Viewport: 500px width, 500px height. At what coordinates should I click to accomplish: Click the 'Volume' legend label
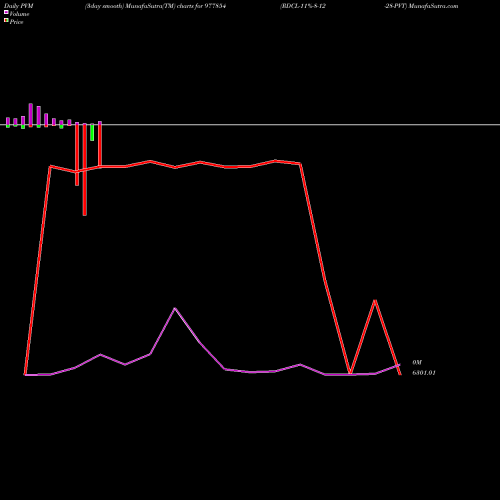click(x=19, y=14)
